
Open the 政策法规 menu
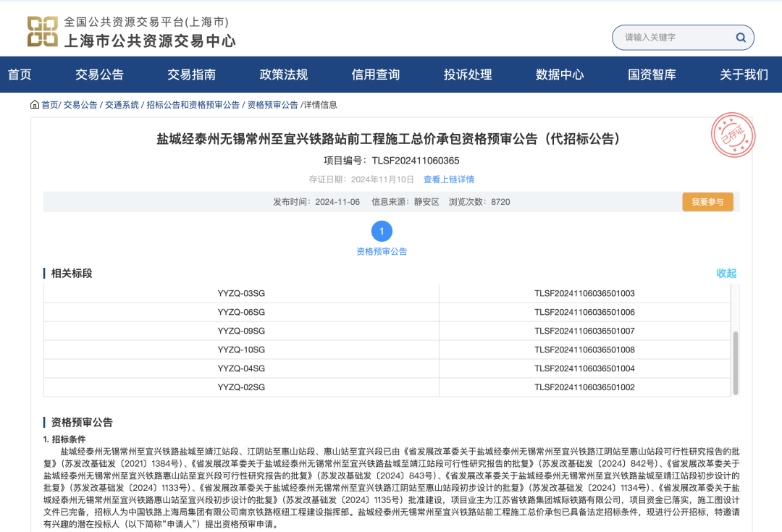283,75
